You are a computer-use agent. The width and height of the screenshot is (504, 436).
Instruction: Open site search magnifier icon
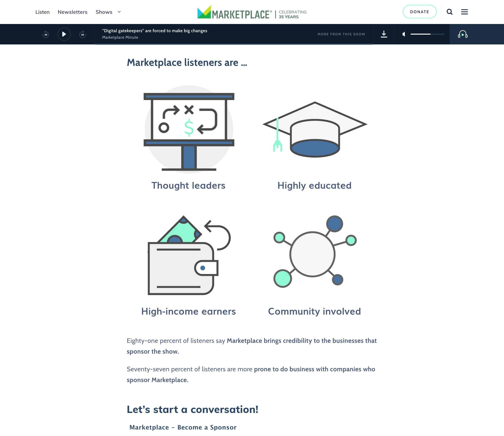coord(449,12)
